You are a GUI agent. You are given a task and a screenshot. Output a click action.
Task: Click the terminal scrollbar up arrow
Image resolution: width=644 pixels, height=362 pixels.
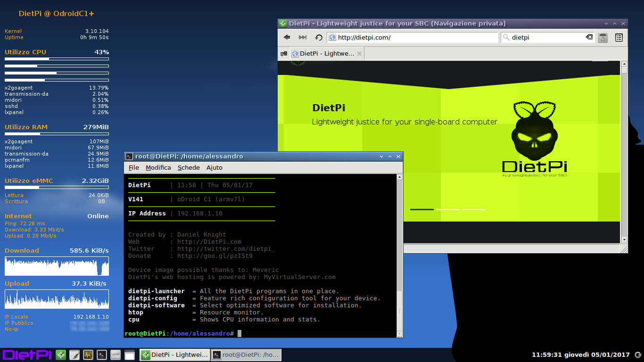[400, 177]
